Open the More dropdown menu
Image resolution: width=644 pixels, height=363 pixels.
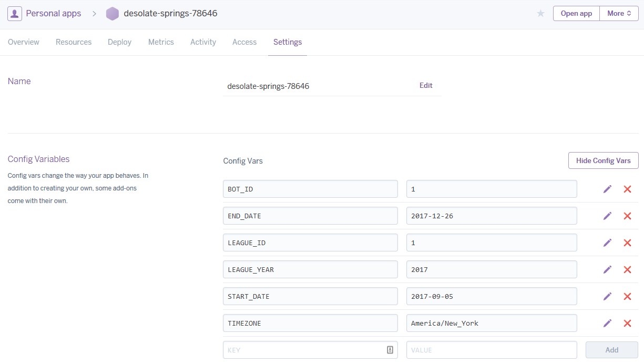coord(619,14)
